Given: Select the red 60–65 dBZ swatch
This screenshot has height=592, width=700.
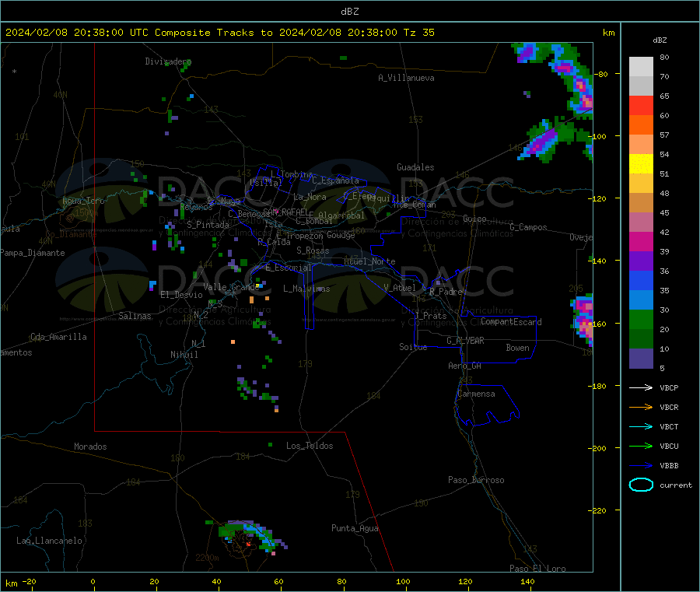Looking at the screenshot, I should [641, 105].
